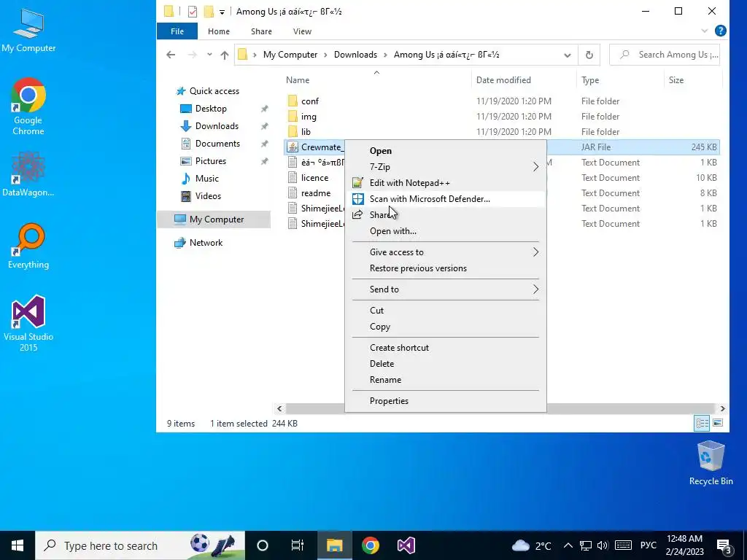Open Explorer help question mark

[720, 31]
